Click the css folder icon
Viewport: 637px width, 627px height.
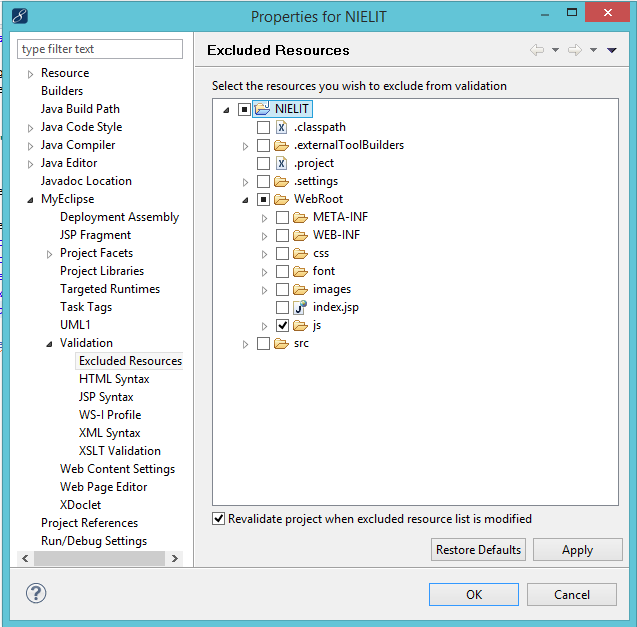[x=300, y=254]
